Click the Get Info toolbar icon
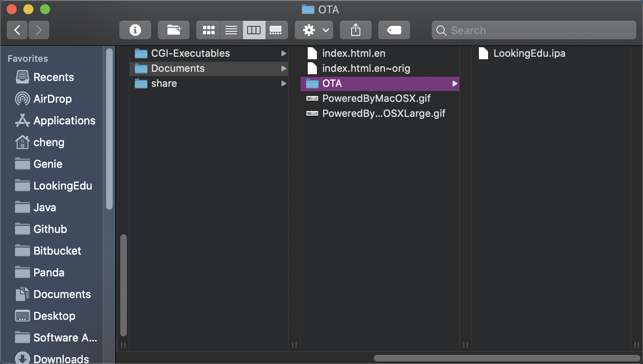Screen dimensions: 643x364 click(x=135, y=30)
